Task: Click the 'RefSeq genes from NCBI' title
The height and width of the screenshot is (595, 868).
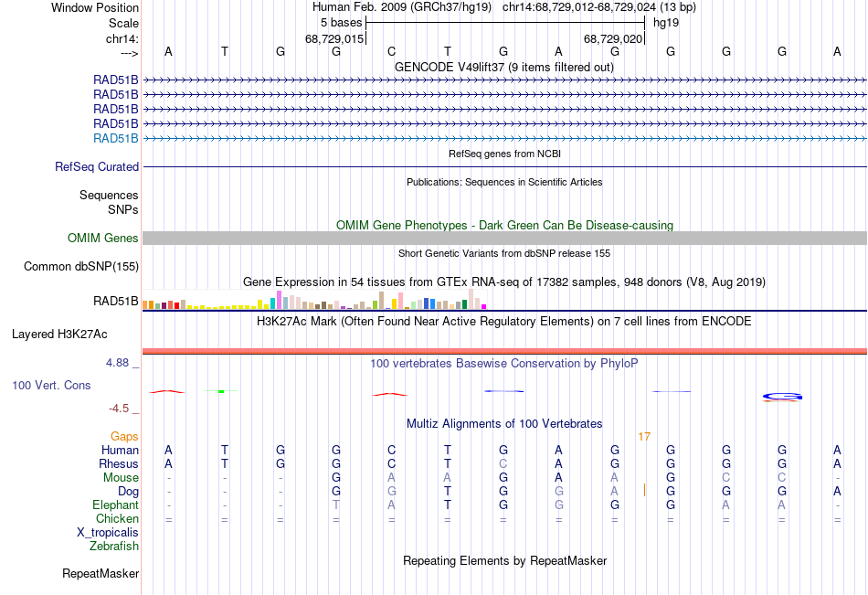Action: tap(504, 154)
